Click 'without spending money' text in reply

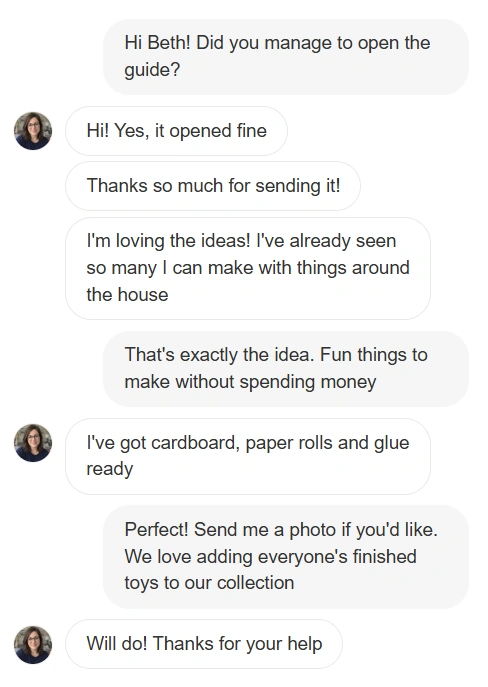[276, 382]
